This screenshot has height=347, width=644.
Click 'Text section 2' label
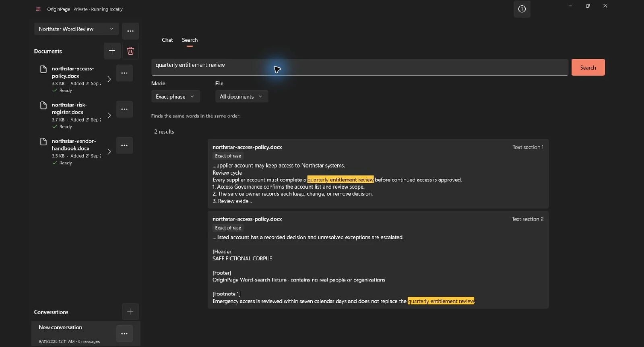click(x=527, y=219)
